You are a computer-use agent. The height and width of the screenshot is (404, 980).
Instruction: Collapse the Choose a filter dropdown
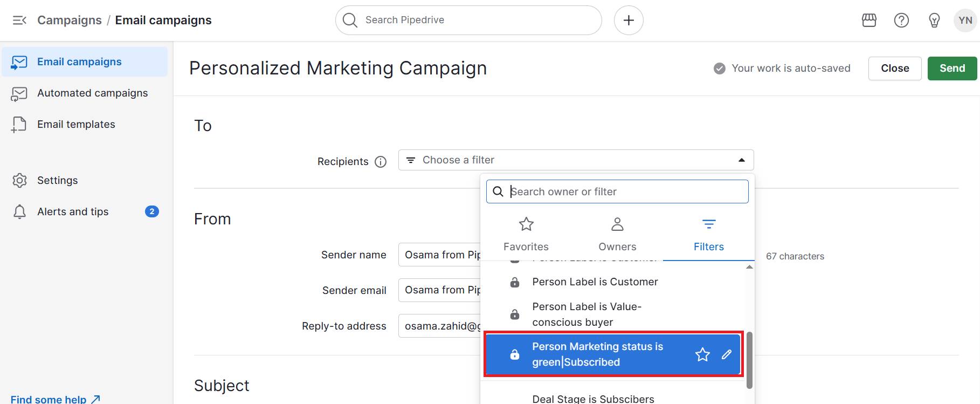click(741, 160)
